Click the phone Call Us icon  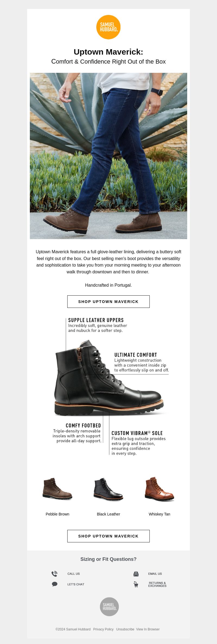tap(55, 574)
